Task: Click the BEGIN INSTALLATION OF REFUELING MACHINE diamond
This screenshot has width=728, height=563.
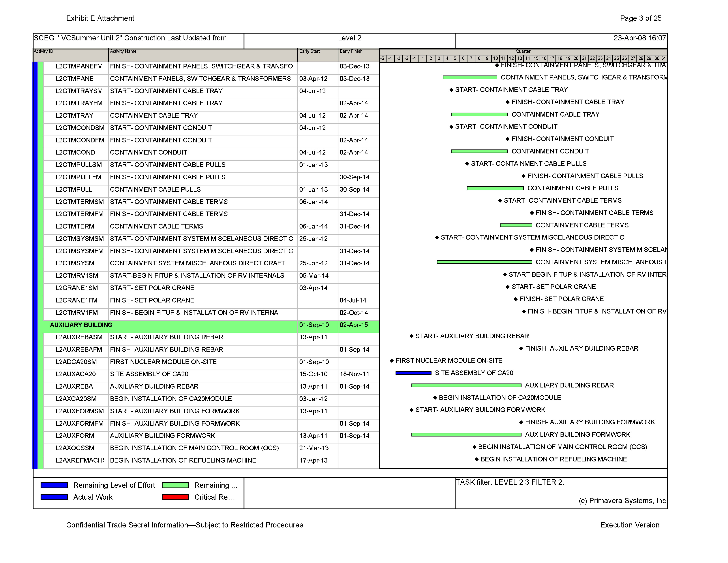Action: (477, 459)
